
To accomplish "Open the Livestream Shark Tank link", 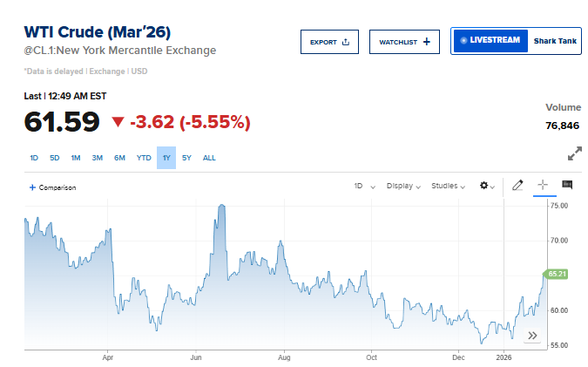I will tap(516, 41).
